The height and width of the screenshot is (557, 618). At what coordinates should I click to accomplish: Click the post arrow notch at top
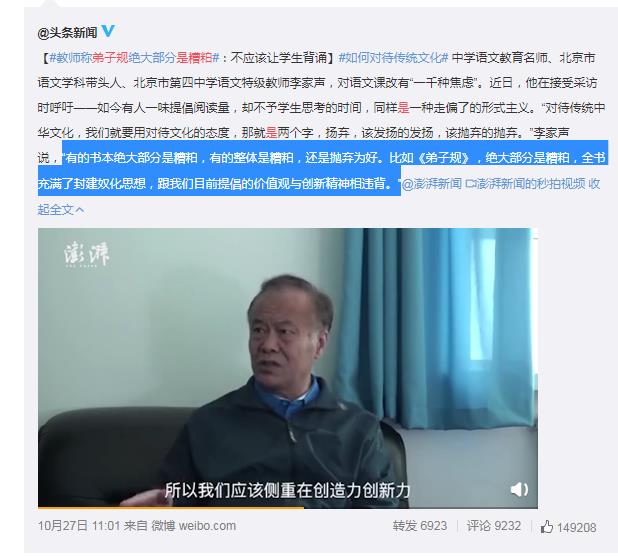point(53,3)
